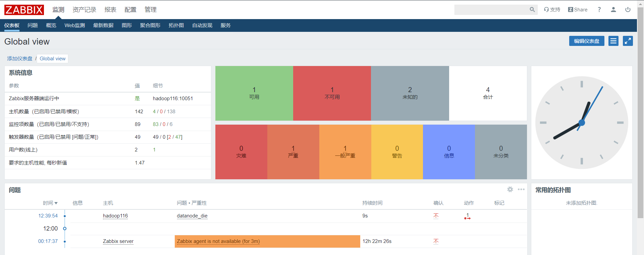Click the 主机数量 row value 142
644x255 pixels.
coord(139,112)
